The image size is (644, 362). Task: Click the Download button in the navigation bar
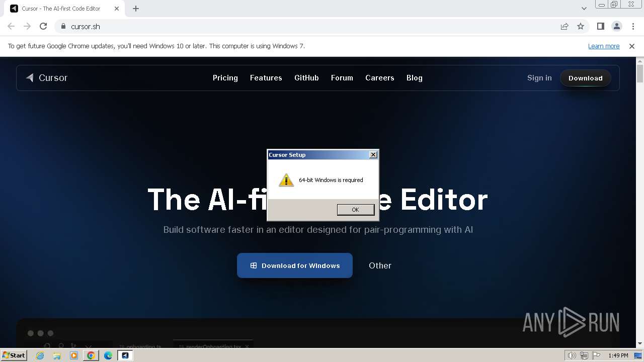pyautogui.click(x=585, y=78)
